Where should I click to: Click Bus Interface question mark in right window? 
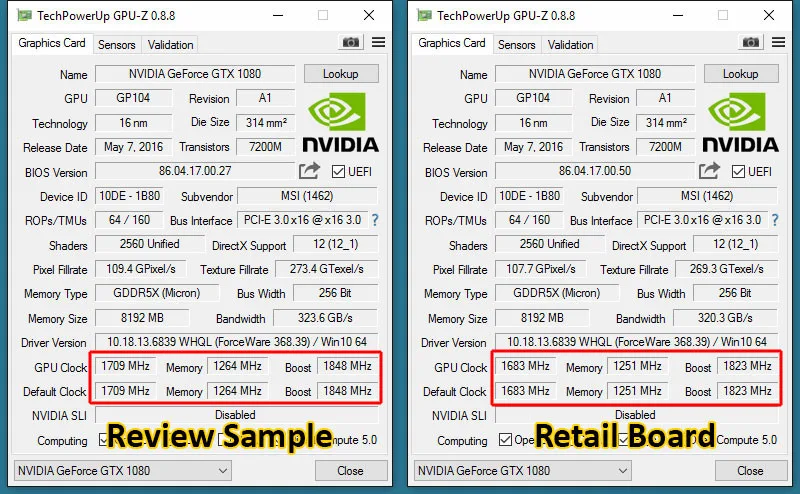[x=775, y=220]
